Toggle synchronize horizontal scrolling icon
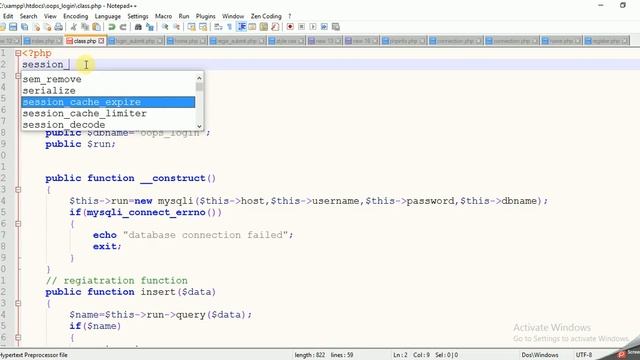640x360 pixels. tap(203, 27)
